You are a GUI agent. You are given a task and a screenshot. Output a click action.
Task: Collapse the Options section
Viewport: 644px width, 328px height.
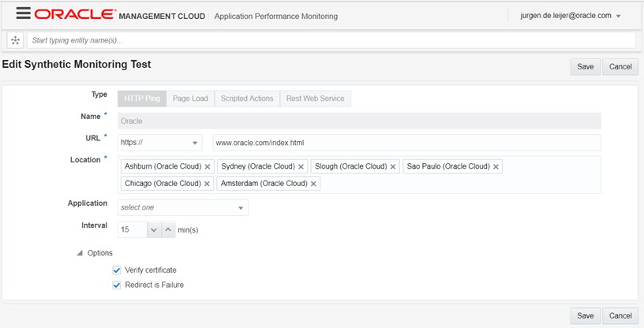click(80, 253)
